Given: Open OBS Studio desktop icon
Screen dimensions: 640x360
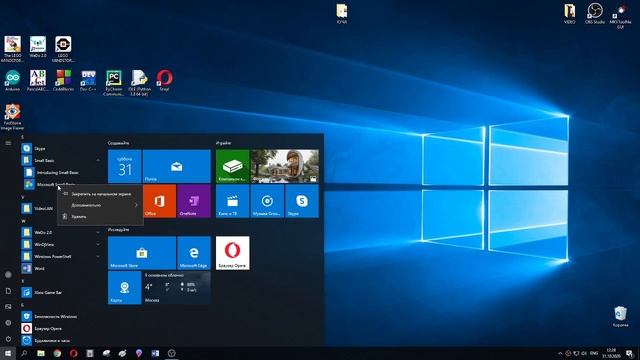Looking at the screenshot, I should [x=595, y=13].
